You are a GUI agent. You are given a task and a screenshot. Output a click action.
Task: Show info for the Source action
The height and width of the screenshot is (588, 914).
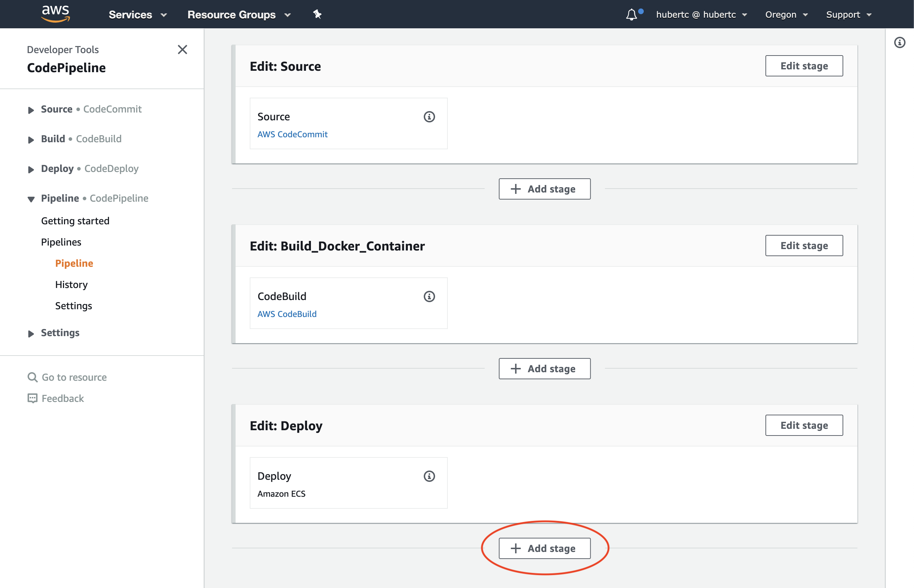pos(429,117)
